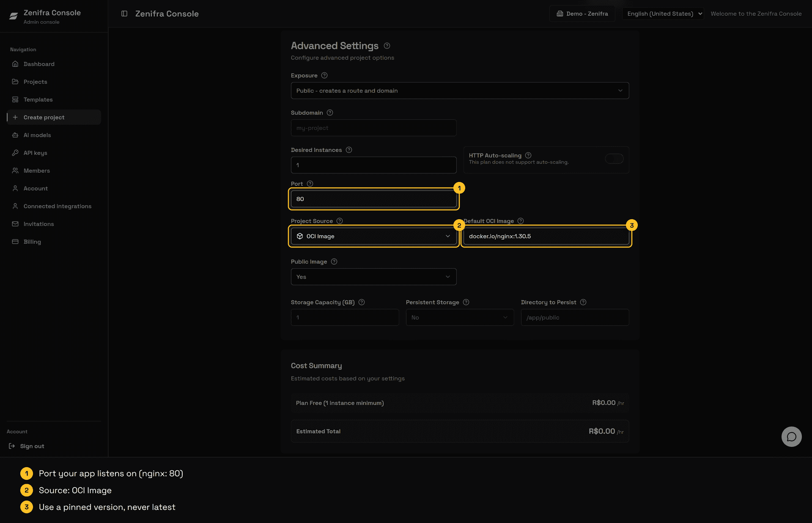
Task: Open Billing page
Action: [x=54, y=242]
